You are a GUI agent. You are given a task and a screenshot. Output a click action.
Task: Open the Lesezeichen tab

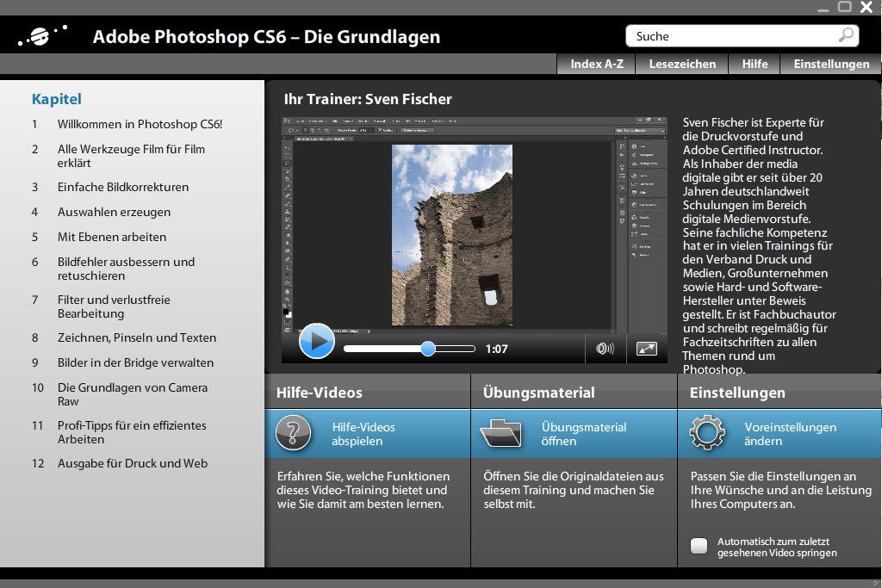click(x=682, y=64)
